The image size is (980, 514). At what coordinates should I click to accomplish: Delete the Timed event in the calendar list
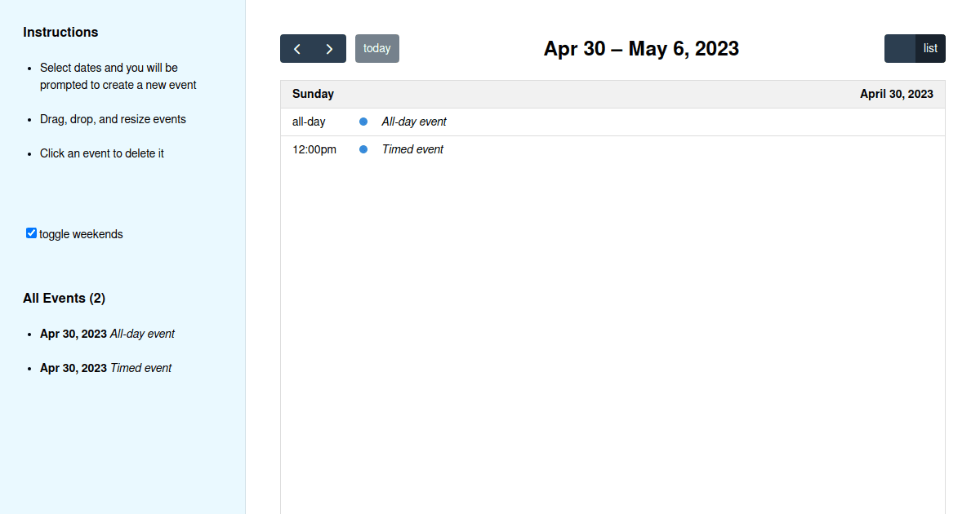[x=412, y=149]
